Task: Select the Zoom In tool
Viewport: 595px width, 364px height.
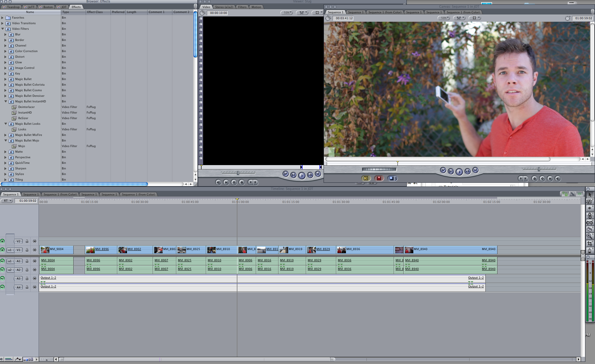Action: (589, 236)
